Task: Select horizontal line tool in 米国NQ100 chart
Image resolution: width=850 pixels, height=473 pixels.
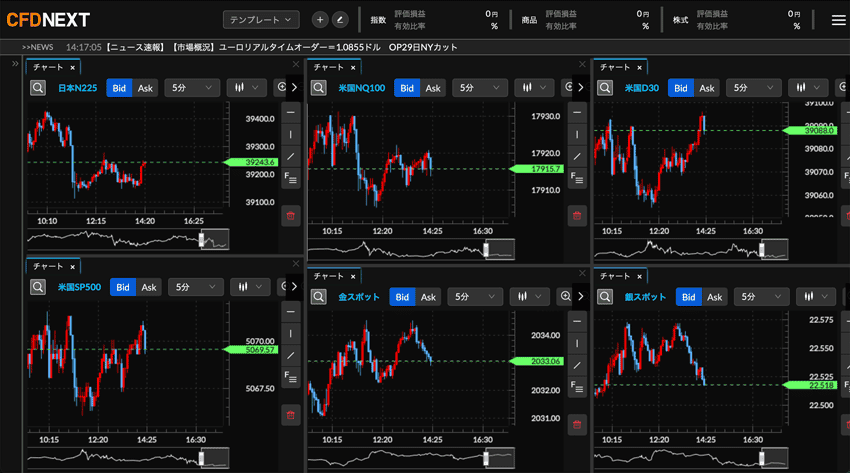Action: (577, 113)
